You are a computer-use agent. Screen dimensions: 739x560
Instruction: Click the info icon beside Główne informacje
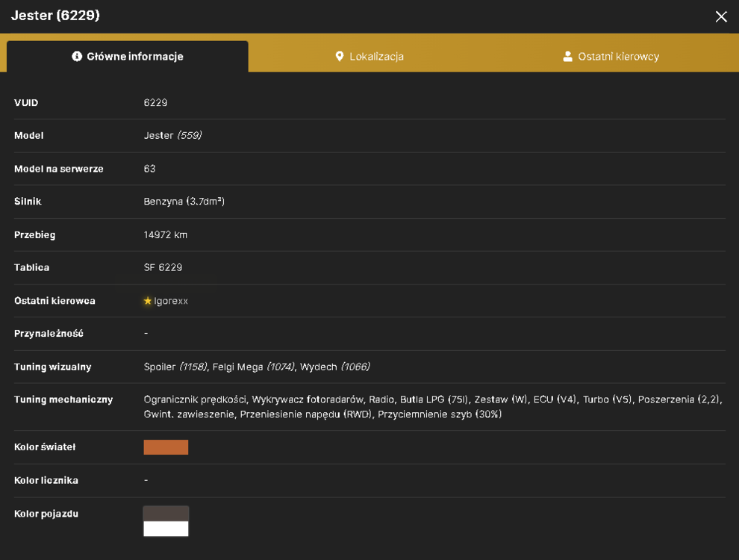coord(77,57)
